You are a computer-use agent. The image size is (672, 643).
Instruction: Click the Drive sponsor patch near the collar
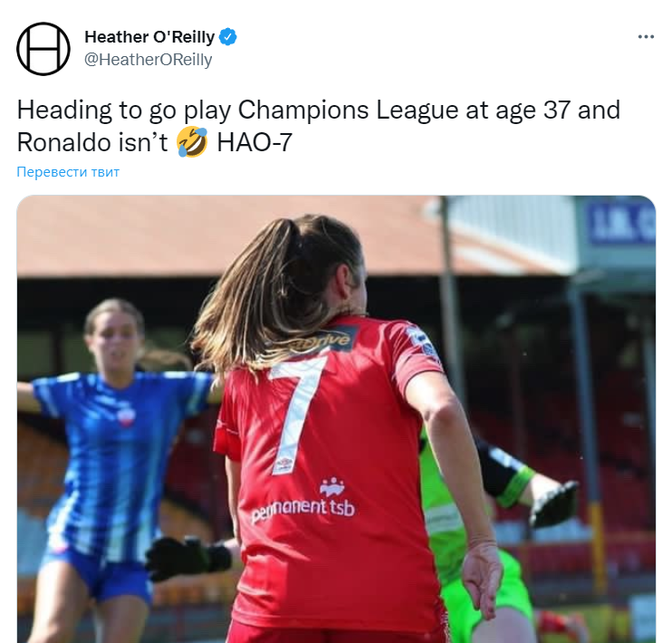(x=323, y=341)
